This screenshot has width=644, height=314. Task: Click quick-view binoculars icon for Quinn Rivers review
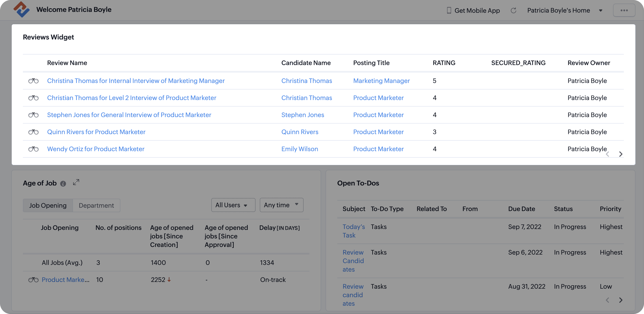[33, 132]
